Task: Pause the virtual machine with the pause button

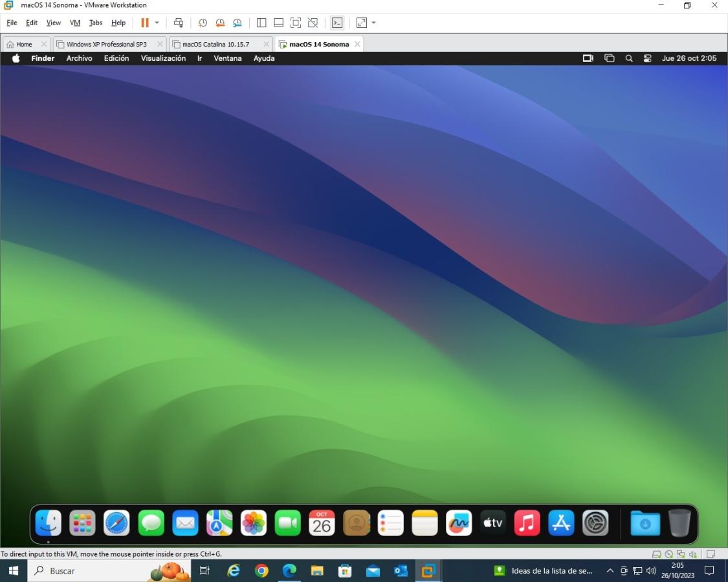Action: [145, 23]
